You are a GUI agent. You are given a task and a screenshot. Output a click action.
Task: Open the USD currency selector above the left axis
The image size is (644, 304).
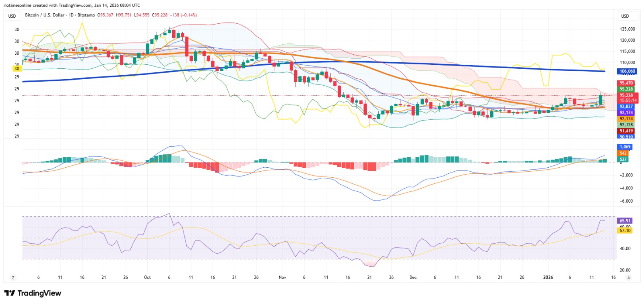[12, 16]
